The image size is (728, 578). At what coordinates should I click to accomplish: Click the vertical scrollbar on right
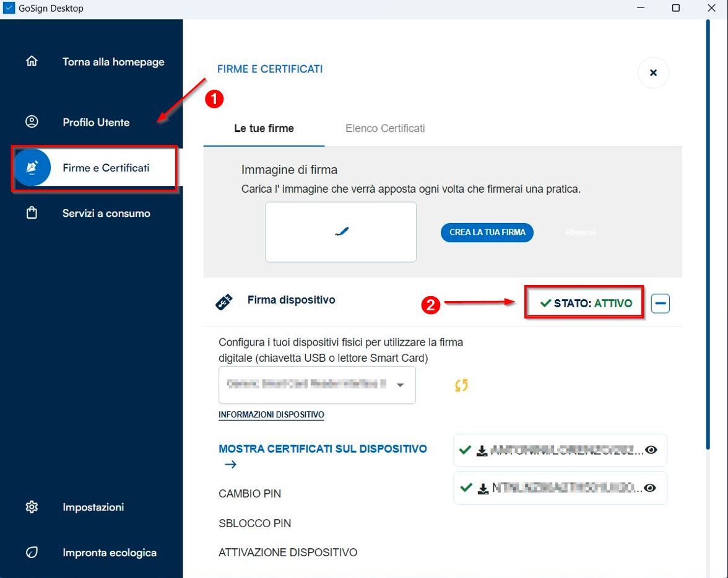(708, 235)
